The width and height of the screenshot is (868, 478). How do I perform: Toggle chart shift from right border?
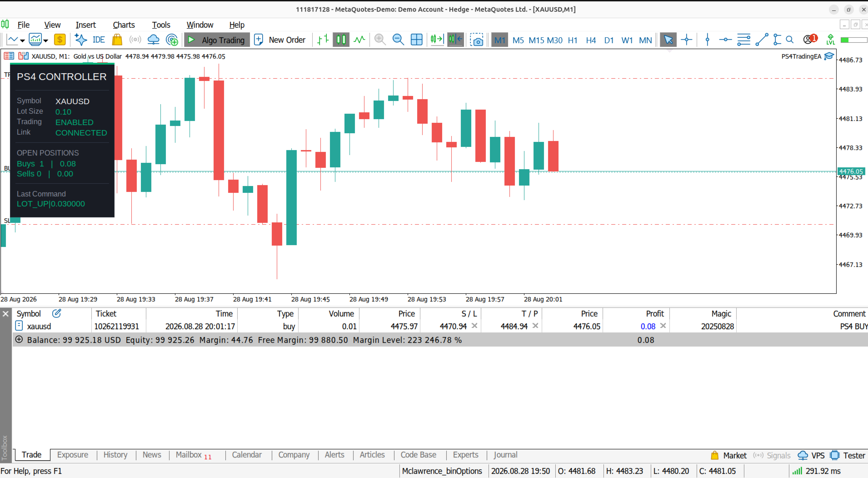point(455,40)
